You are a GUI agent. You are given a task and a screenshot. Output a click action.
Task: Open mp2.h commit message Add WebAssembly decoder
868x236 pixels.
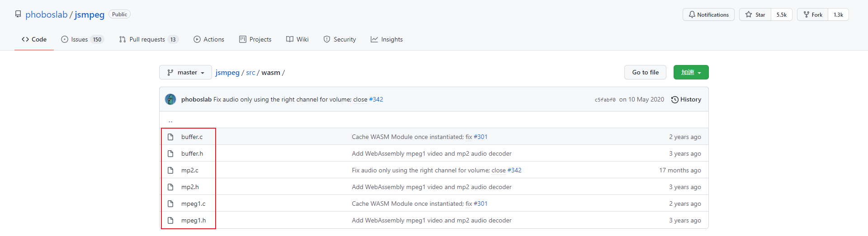tap(432, 187)
